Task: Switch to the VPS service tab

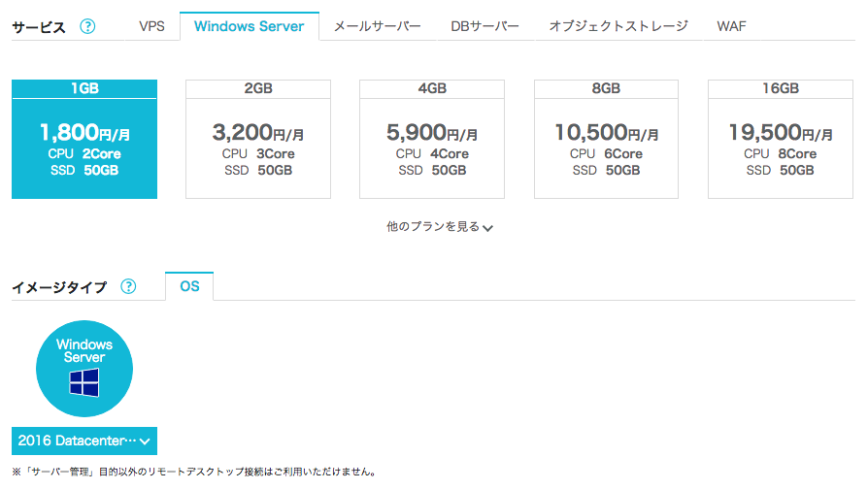Action: click(x=151, y=26)
